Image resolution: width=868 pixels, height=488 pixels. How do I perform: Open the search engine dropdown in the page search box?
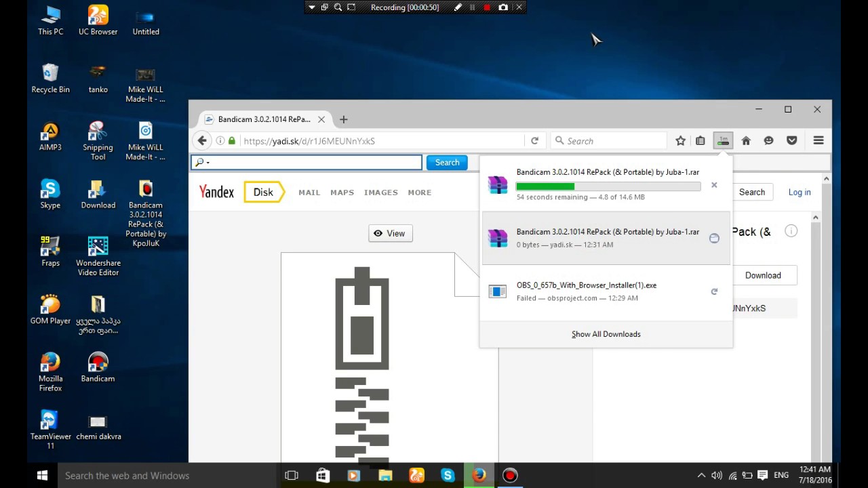(201, 162)
